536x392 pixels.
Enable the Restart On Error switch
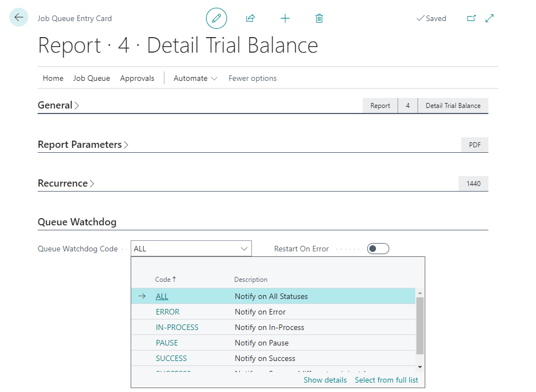[378, 248]
